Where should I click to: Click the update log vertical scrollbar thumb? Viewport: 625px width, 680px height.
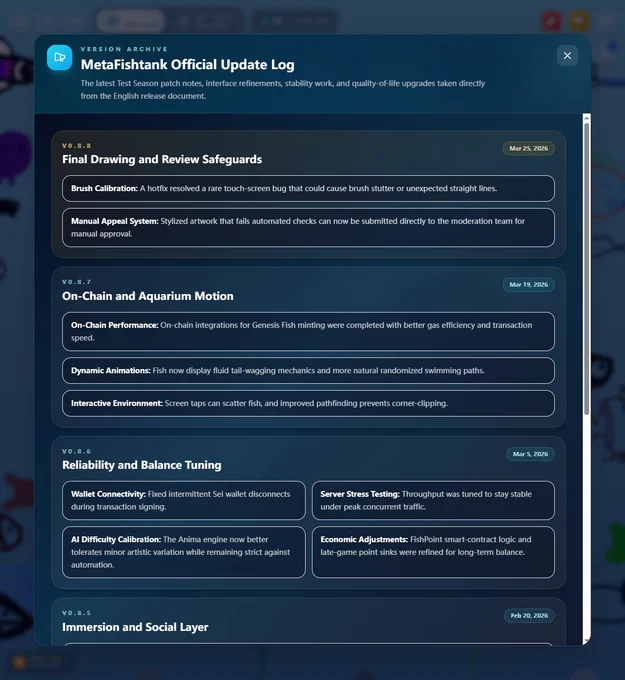(586, 269)
